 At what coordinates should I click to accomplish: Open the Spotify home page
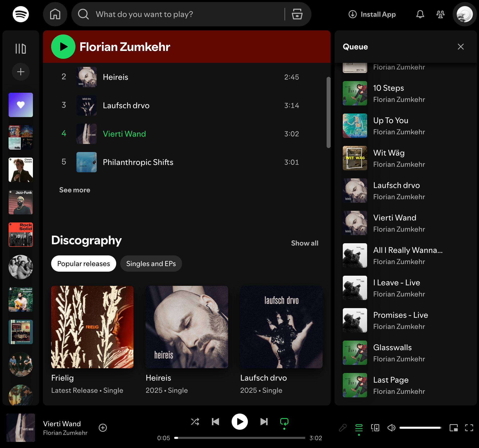[x=55, y=14]
